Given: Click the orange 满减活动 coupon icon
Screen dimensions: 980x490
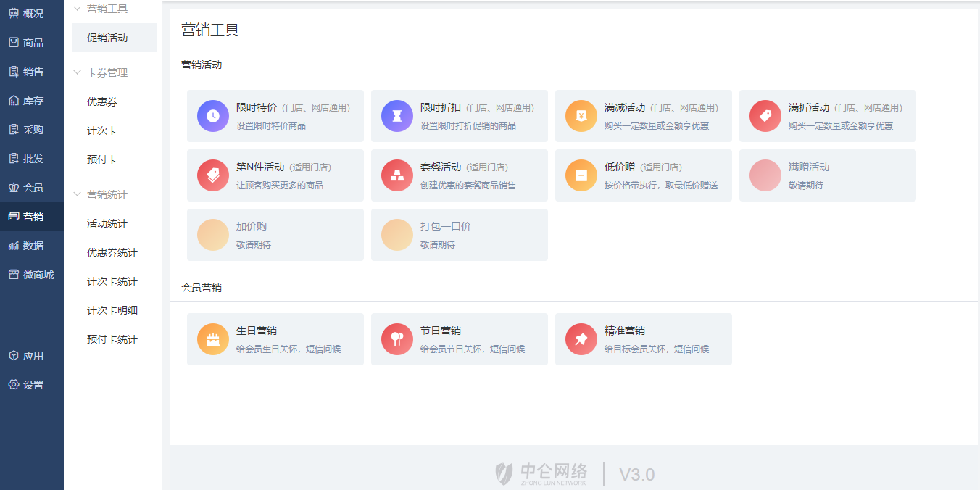Looking at the screenshot, I should click(x=581, y=116).
